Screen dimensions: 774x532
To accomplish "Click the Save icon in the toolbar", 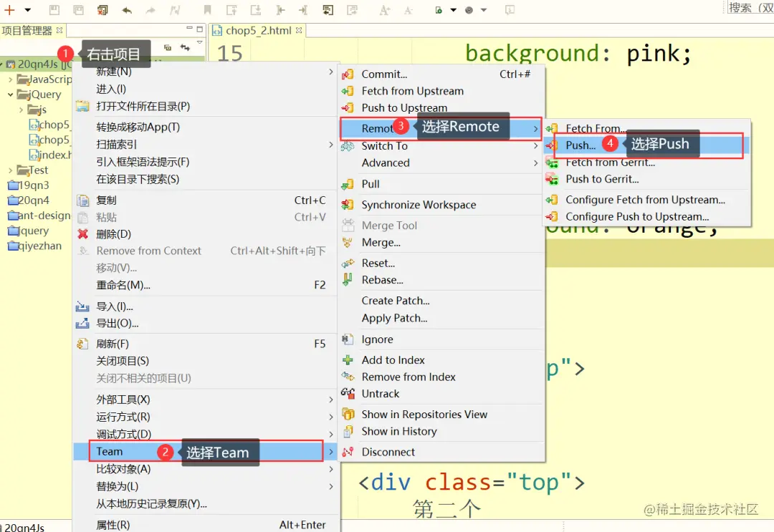I will click(54, 10).
